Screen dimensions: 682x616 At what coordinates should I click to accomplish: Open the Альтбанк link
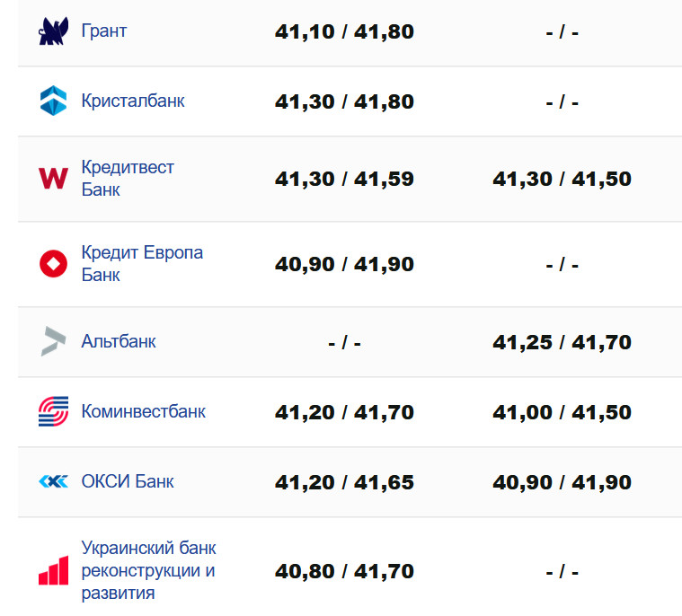click(x=119, y=341)
